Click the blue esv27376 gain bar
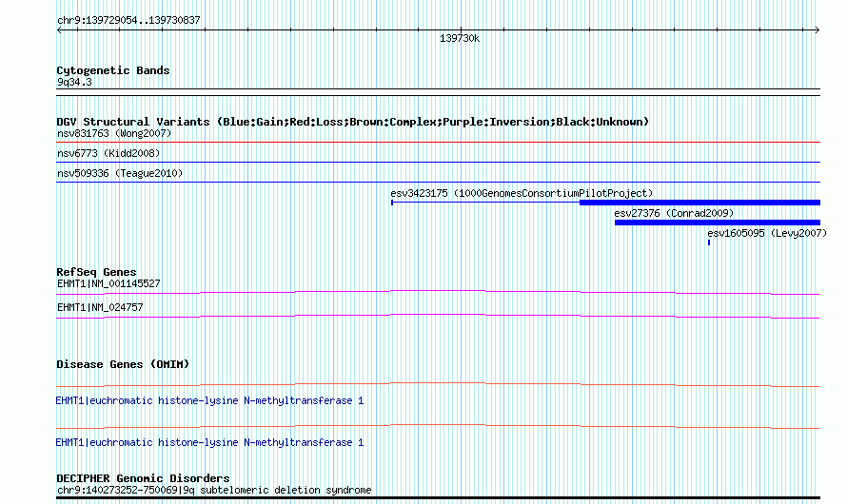The height and width of the screenshot is (504, 847). pos(718,223)
